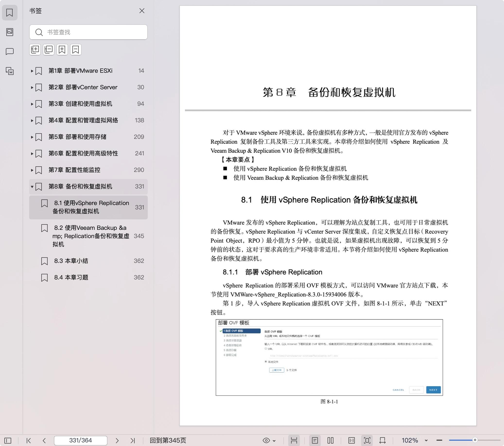Click page number 331 beside 第8章
The image size is (504, 446).
click(139, 187)
